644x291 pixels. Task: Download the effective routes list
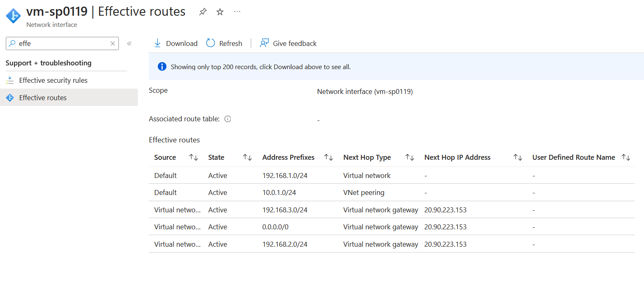(x=176, y=43)
